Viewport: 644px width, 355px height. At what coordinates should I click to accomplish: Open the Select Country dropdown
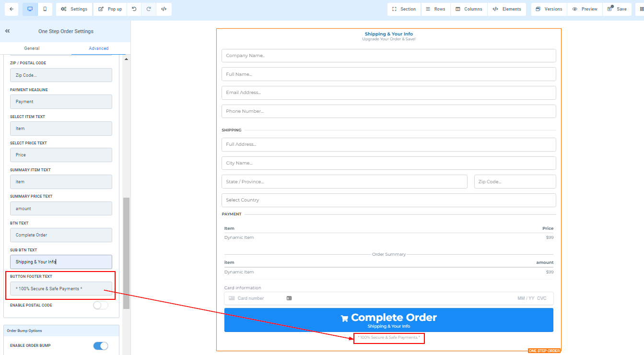tap(388, 200)
